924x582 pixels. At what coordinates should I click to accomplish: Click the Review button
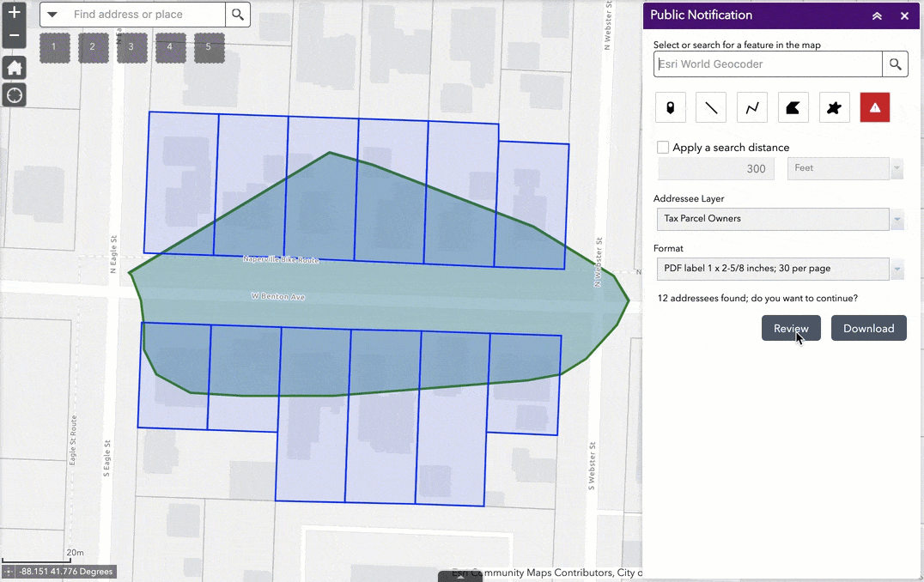click(790, 328)
